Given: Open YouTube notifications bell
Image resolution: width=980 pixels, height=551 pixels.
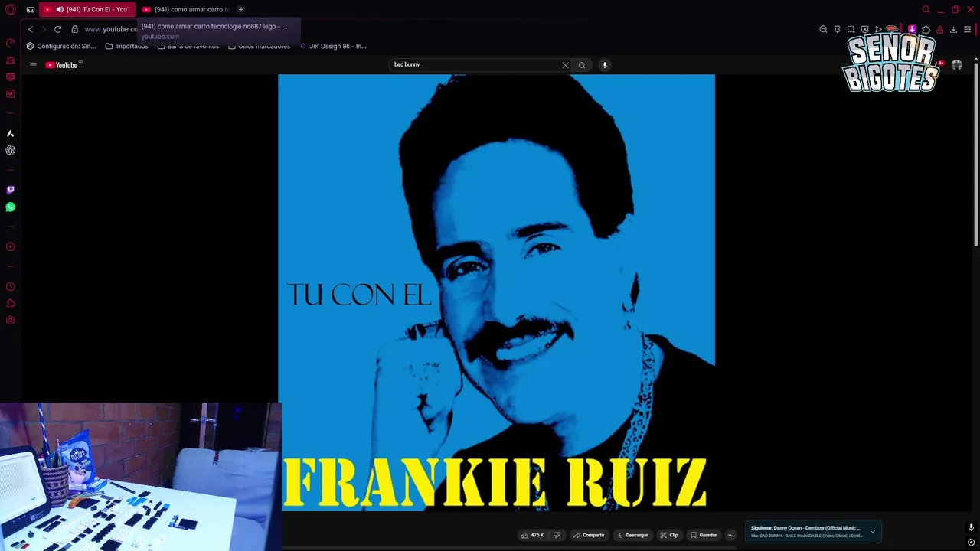Looking at the screenshot, I should [x=939, y=65].
